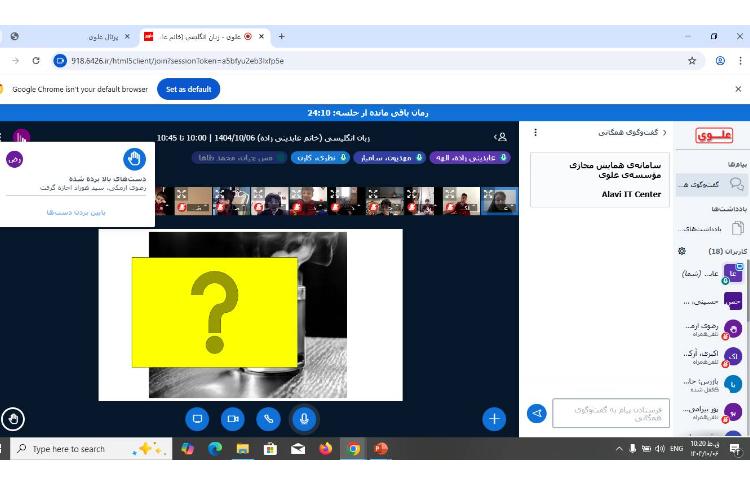
Task: Select the user رضوی ارم in users list
Action: [712, 329]
